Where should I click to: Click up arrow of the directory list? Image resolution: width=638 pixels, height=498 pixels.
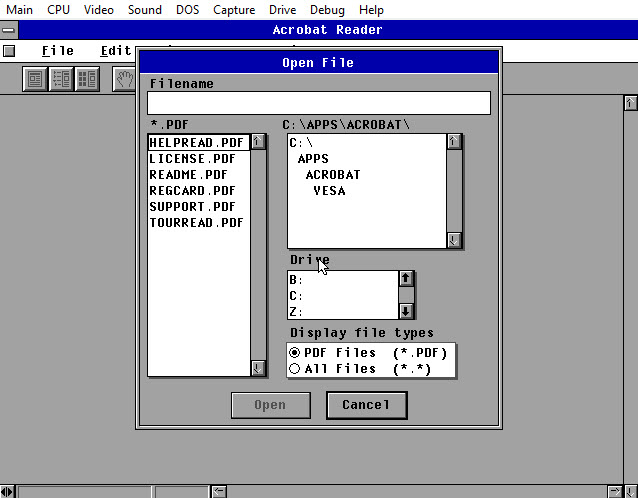coord(454,142)
